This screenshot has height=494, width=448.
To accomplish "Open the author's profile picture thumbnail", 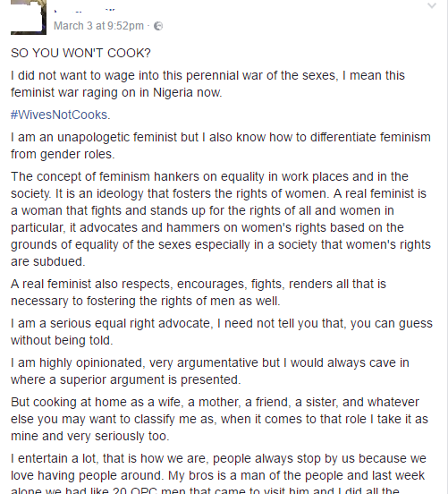I will tap(29, 16).
